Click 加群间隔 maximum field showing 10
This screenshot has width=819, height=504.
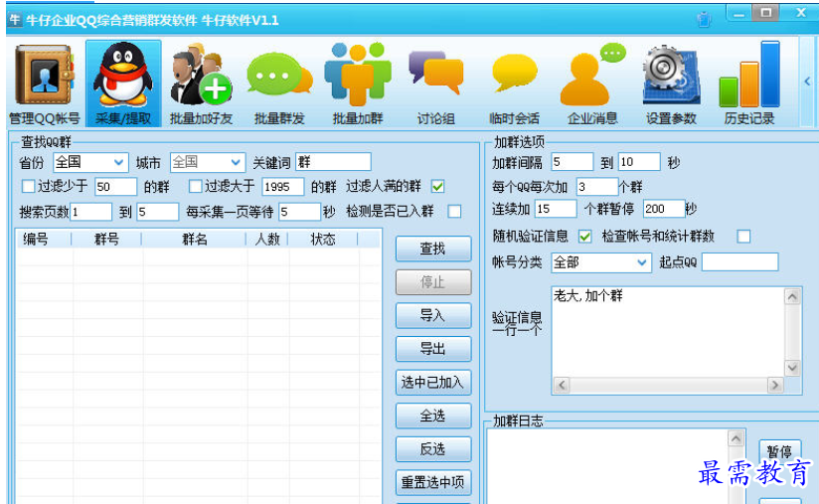(x=639, y=162)
